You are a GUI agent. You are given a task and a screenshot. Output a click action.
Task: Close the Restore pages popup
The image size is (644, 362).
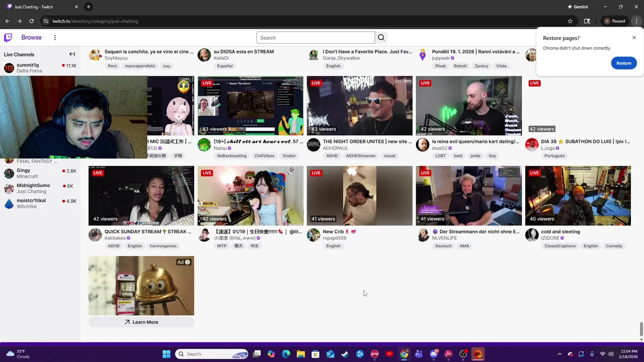pyautogui.click(x=634, y=38)
